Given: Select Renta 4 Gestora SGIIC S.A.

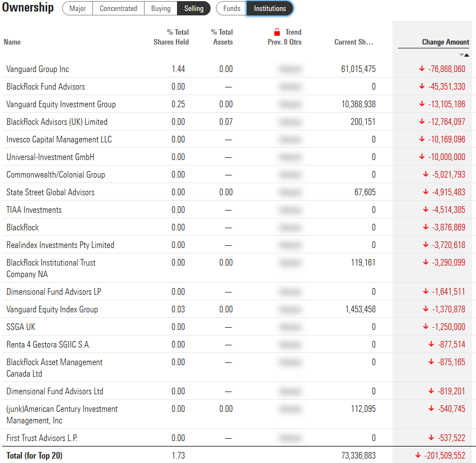Looking at the screenshot, I should tap(48, 345).
